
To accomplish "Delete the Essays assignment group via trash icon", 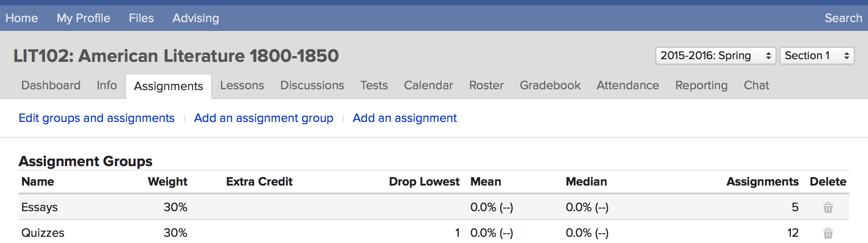I will [x=828, y=207].
